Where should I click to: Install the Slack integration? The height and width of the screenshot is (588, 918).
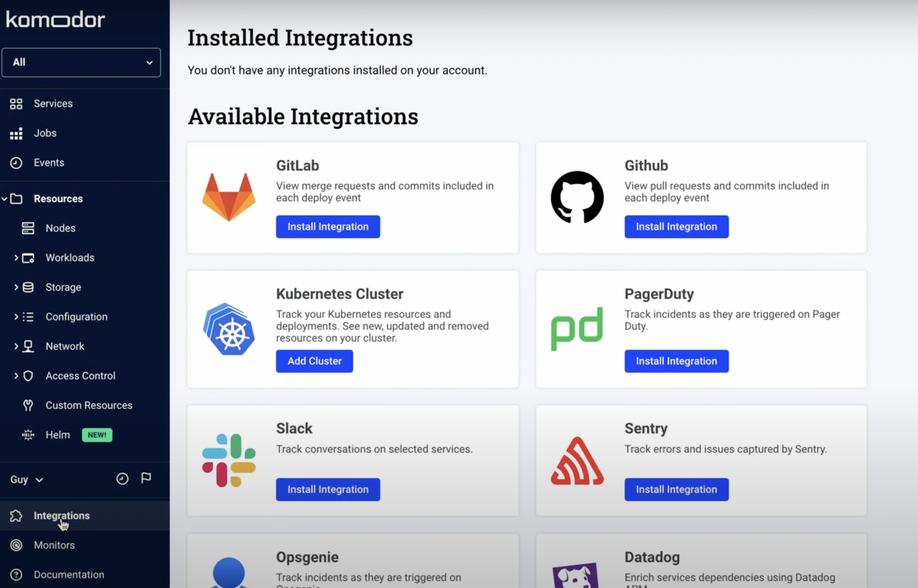coord(328,489)
